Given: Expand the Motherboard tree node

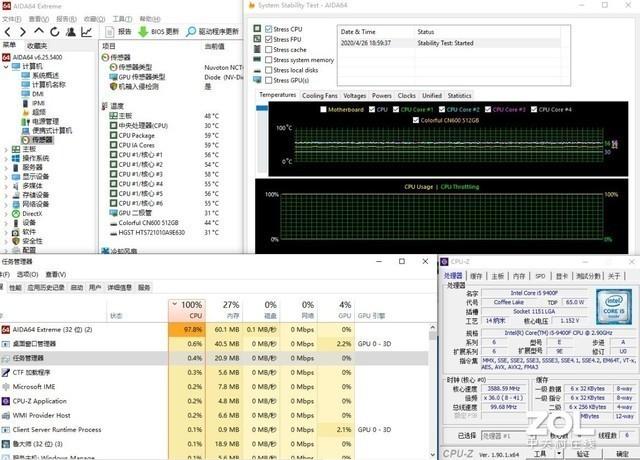Looking at the screenshot, I should 6,149.
